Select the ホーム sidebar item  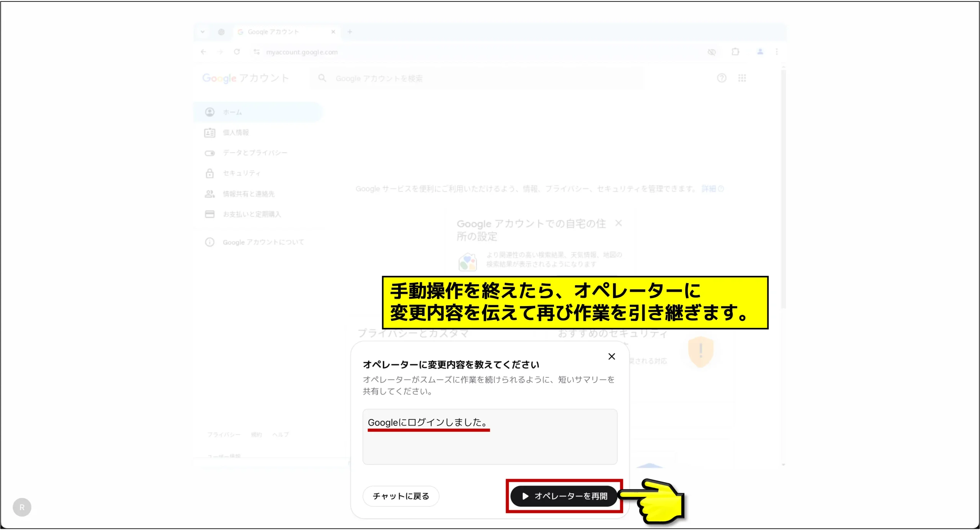click(258, 112)
